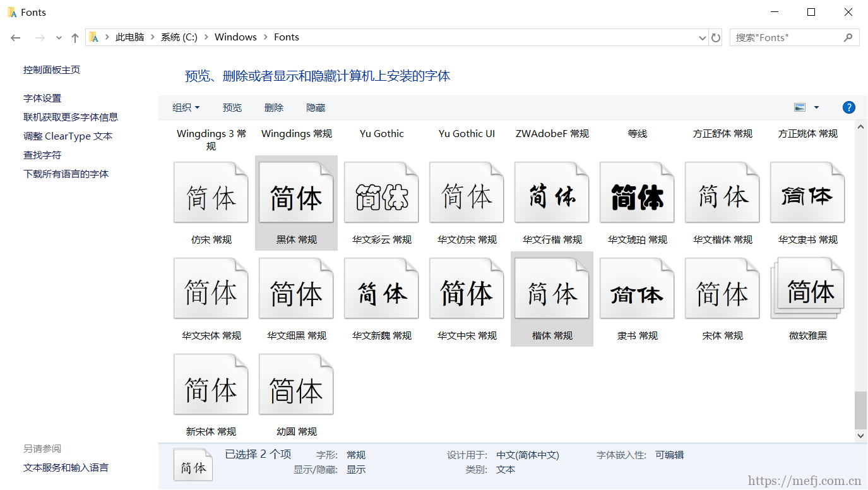
Task: Click the scrollbar up arrow
Action: (x=861, y=127)
